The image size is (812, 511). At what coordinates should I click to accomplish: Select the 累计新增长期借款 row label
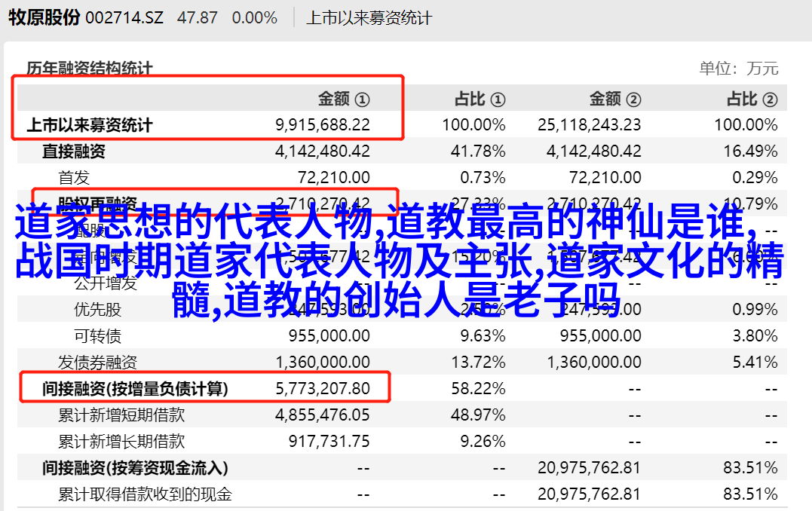tap(121, 442)
